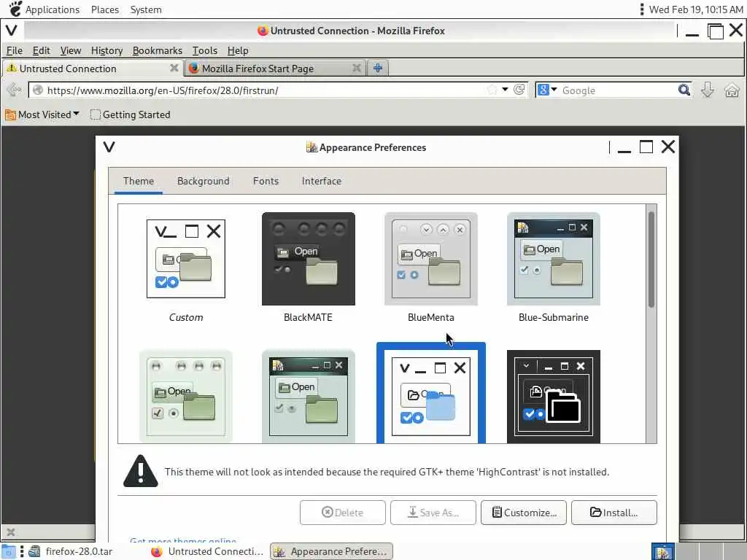Open firefox-28.0.tar taskbar item

71,551
